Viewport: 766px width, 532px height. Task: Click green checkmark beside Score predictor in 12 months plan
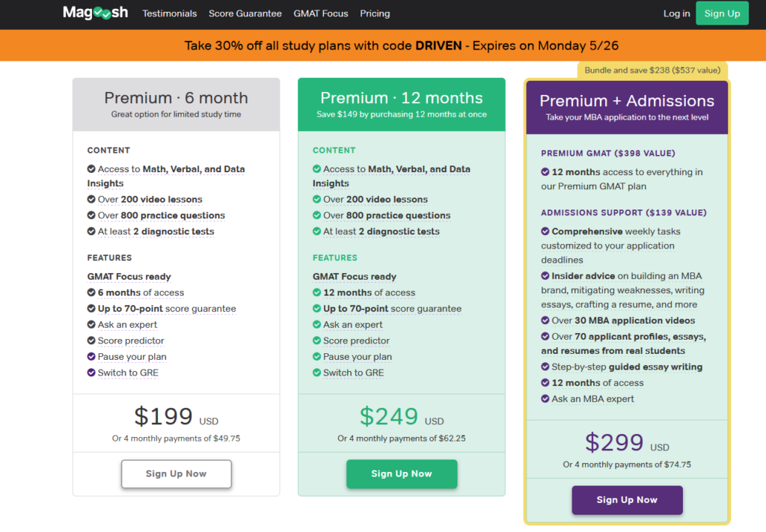tap(316, 340)
